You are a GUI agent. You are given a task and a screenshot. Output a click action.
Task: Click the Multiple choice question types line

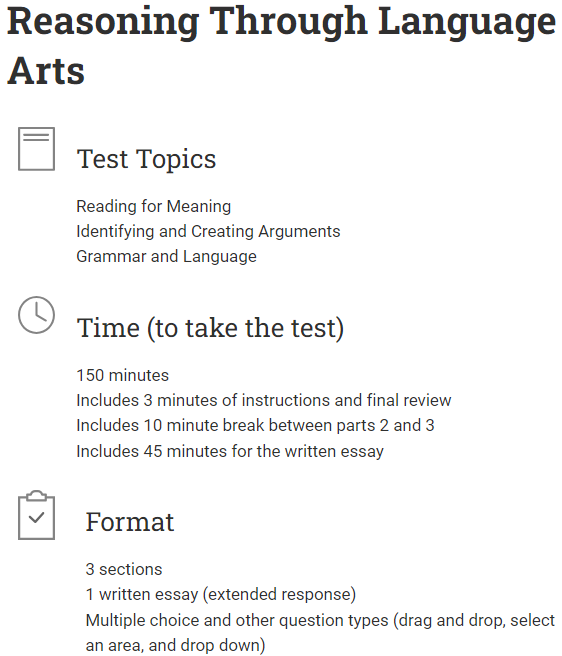point(320,620)
